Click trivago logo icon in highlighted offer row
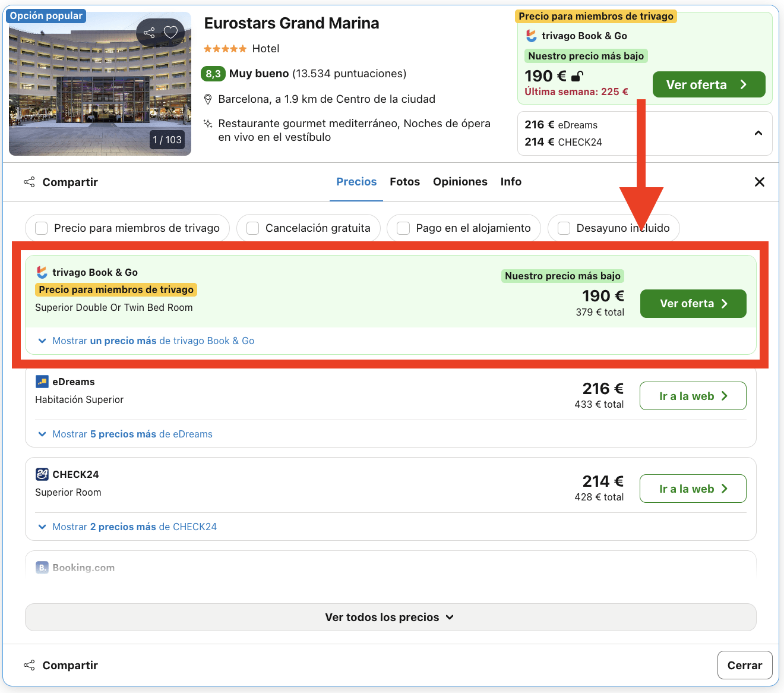Viewport: 784px width, 693px height. click(42, 272)
